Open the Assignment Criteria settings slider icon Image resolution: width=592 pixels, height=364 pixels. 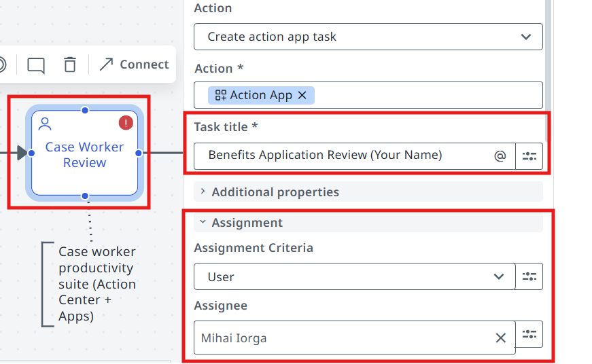point(529,276)
